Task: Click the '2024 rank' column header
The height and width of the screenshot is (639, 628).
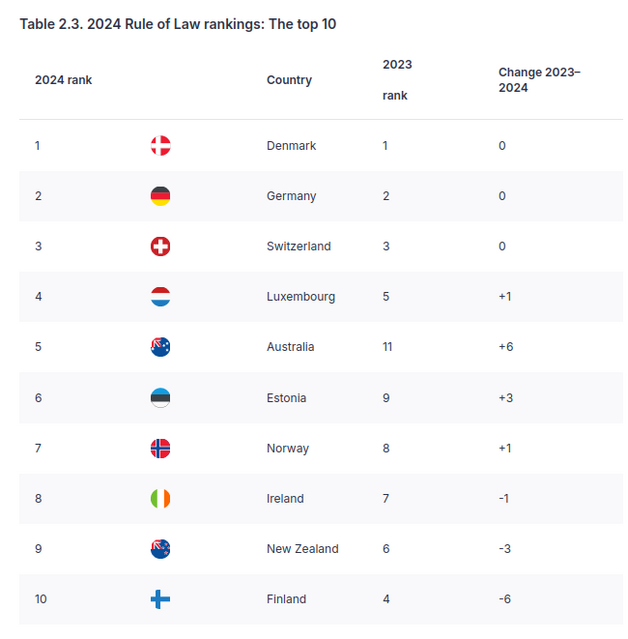Action: pyautogui.click(x=63, y=80)
